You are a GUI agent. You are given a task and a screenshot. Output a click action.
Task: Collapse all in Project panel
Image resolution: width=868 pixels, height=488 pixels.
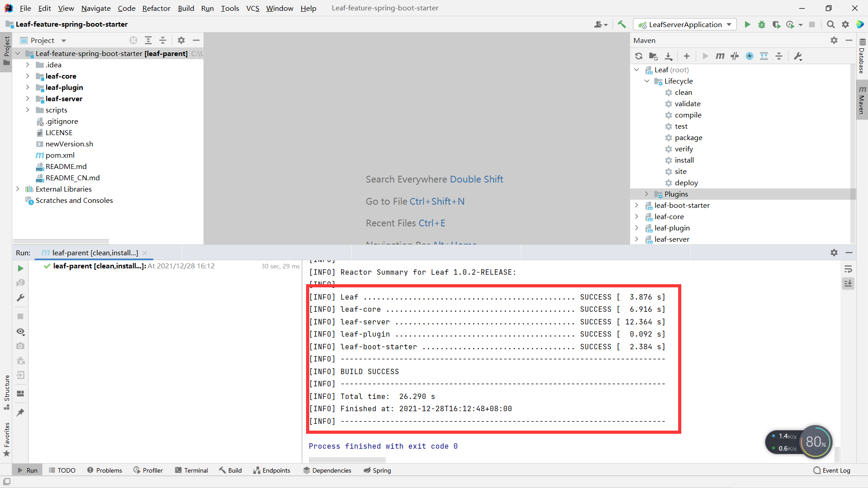[163, 40]
